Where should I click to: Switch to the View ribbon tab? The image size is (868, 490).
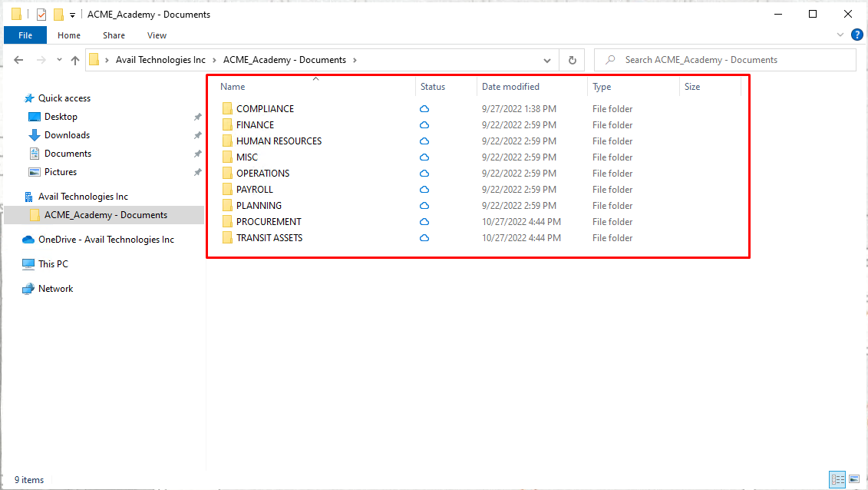pos(157,35)
